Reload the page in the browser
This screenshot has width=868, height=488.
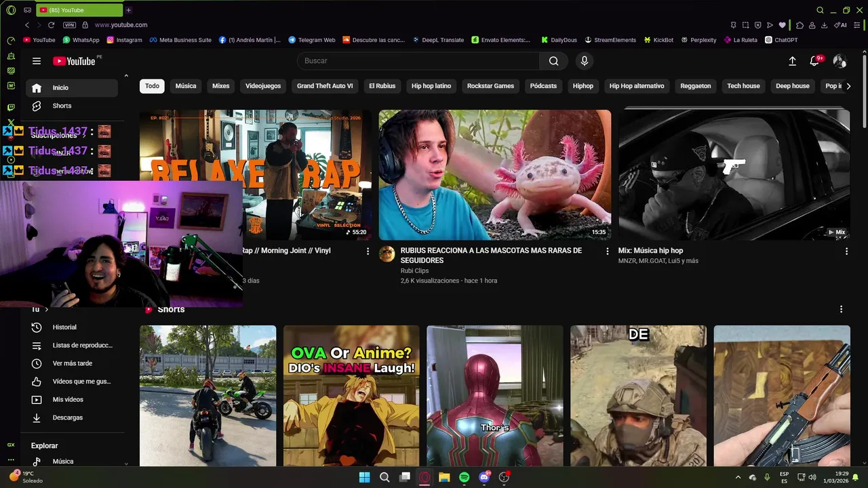click(51, 25)
